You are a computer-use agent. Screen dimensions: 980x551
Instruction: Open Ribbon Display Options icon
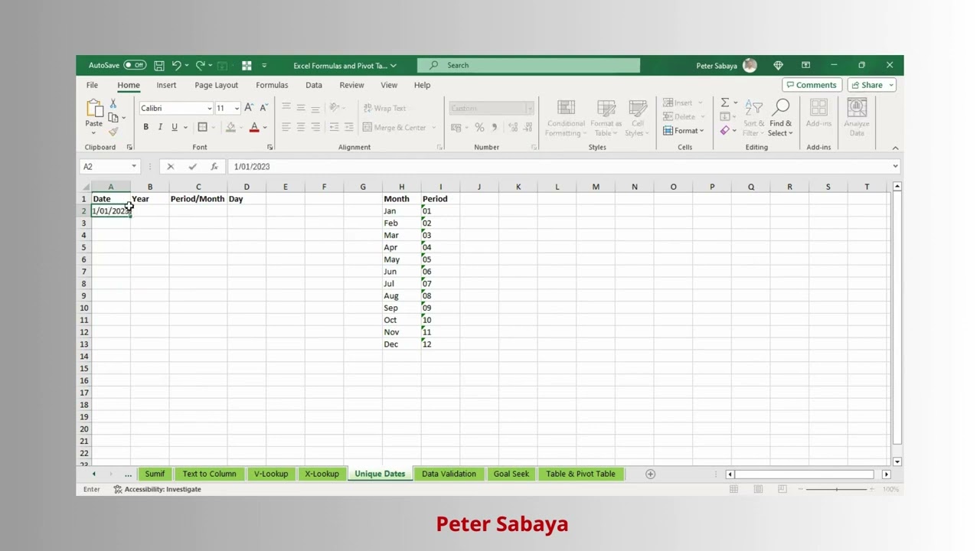[805, 65]
